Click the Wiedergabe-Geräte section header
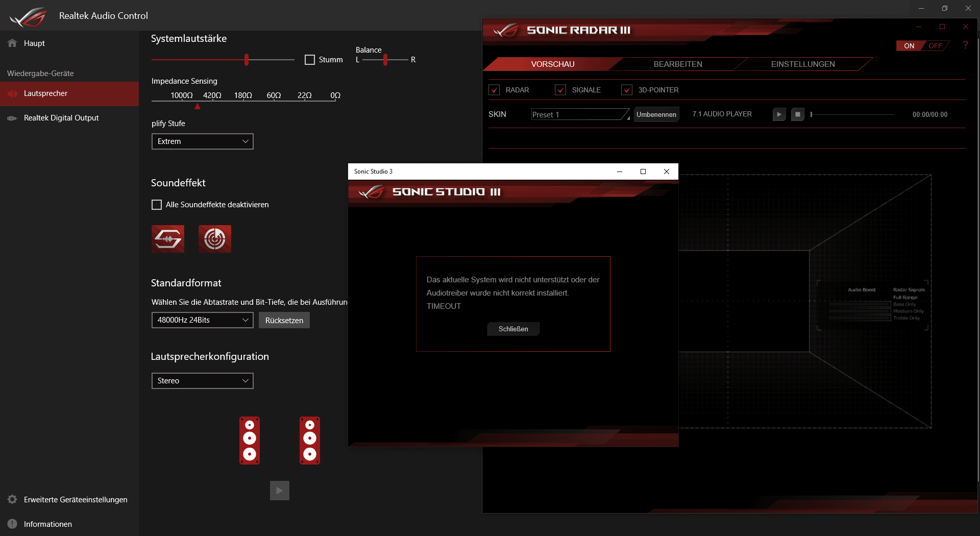The image size is (980, 536). (40, 74)
